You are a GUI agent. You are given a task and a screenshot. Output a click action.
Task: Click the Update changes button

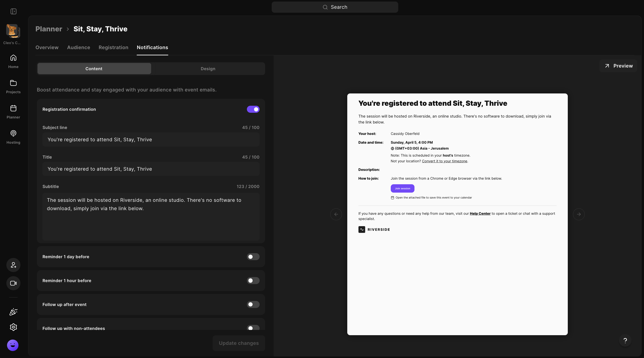(x=239, y=343)
